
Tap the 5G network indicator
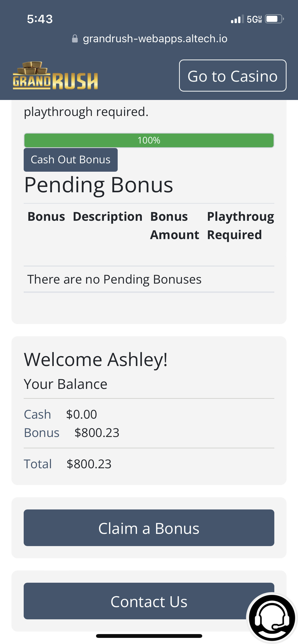[x=254, y=19]
